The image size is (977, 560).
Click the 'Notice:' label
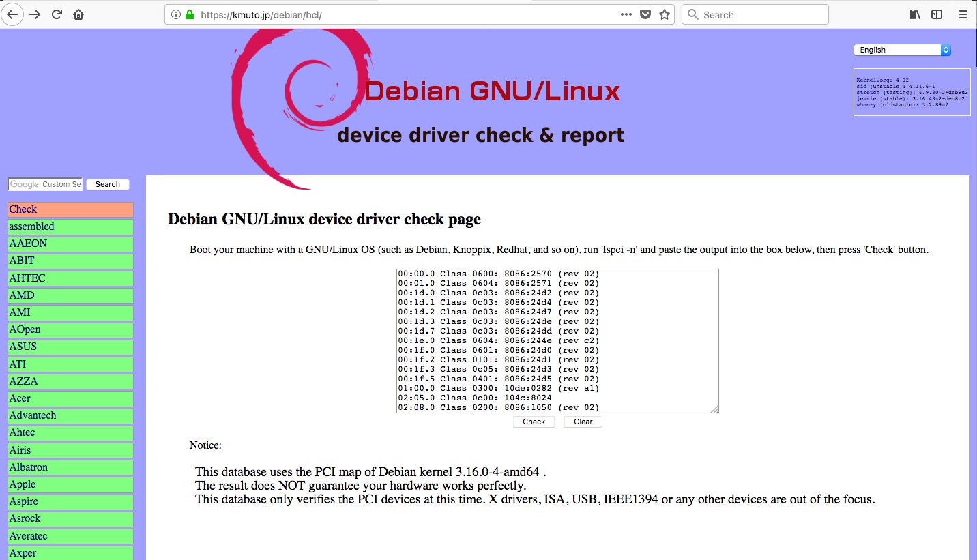[x=205, y=445]
